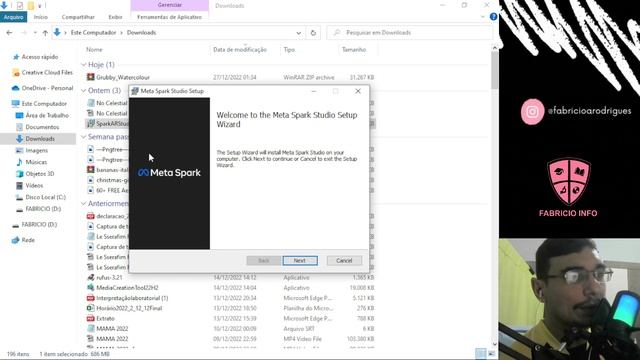
Task: Click the Downloads breadcrumb segment
Action: (141, 33)
